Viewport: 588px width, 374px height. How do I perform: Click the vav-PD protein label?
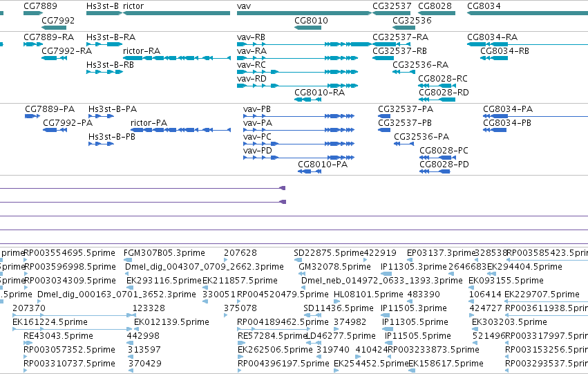[x=257, y=151]
